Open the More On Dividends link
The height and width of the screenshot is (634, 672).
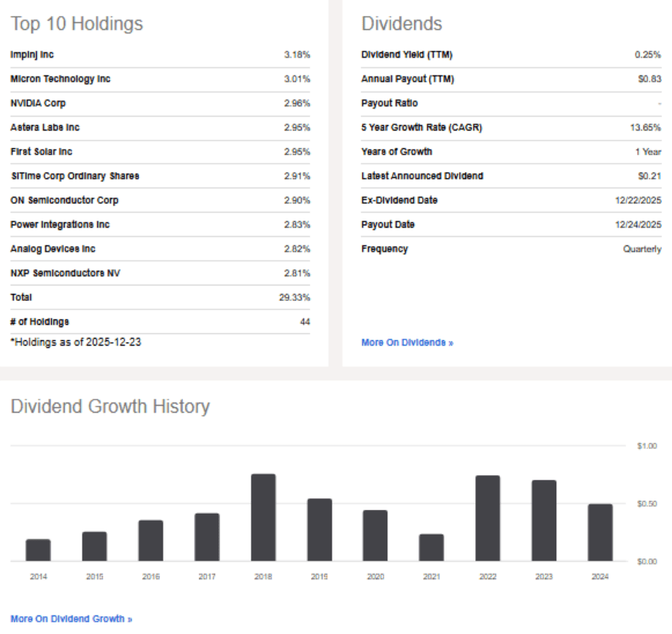tap(407, 342)
